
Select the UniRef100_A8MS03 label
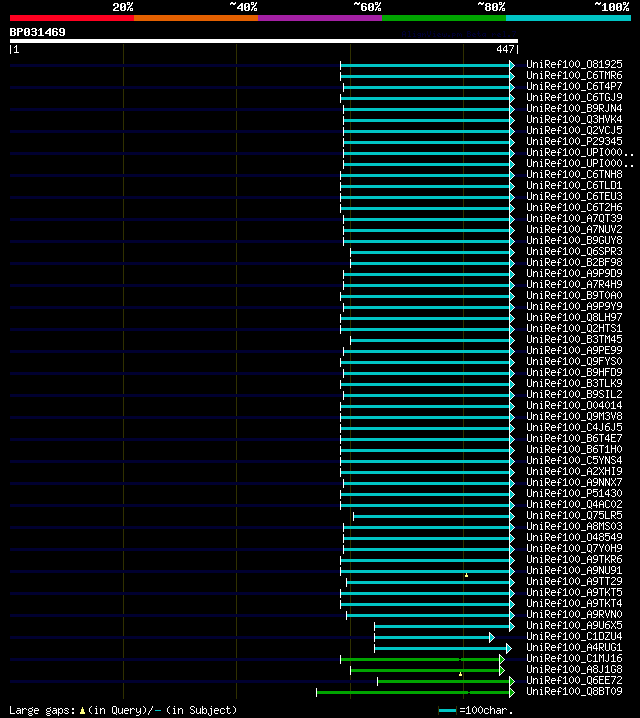(574, 526)
